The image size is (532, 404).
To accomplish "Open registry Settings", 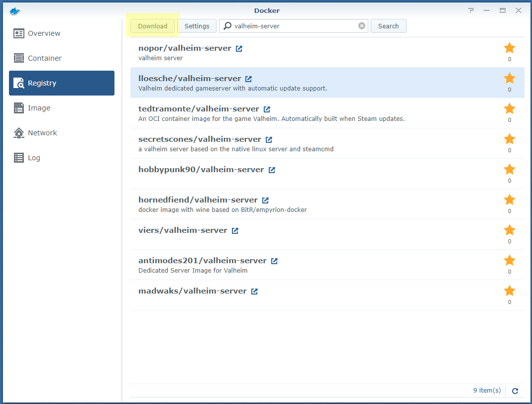I will pos(197,26).
